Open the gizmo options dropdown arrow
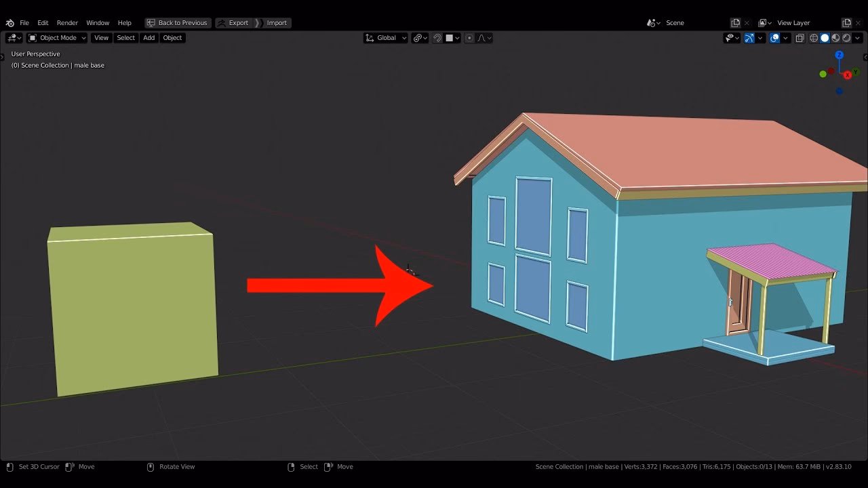This screenshot has height=488, width=868. pyautogui.click(x=760, y=38)
